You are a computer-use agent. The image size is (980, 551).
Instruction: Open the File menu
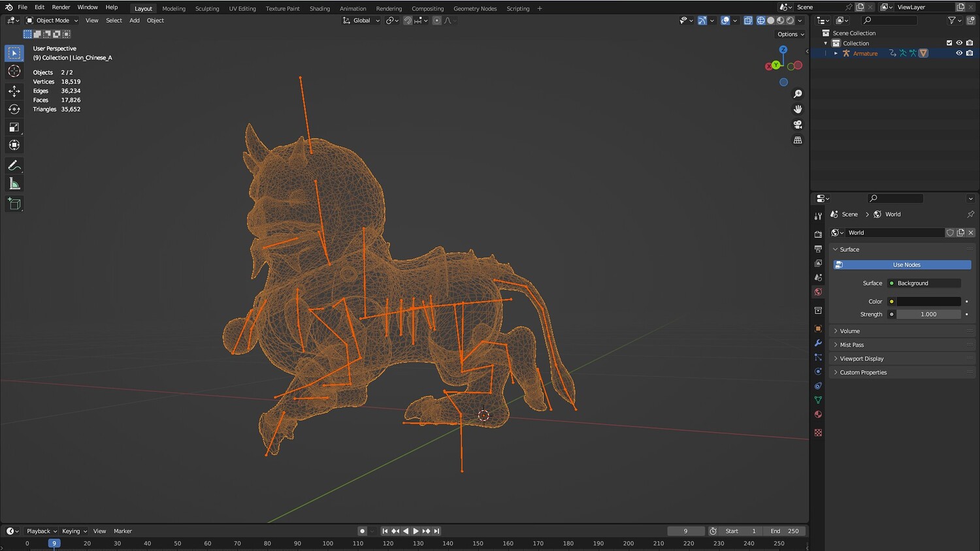click(x=22, y=7)
